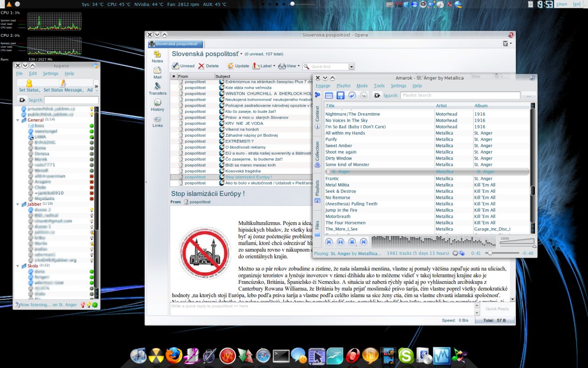Select the 'Sweet Amber' track
Viewport: 588px width, 368px height.
click(x=339, y=145)
